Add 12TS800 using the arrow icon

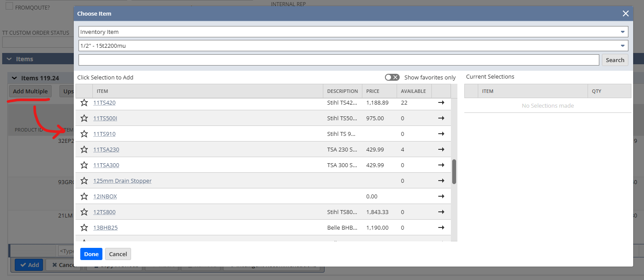point(441,212)
